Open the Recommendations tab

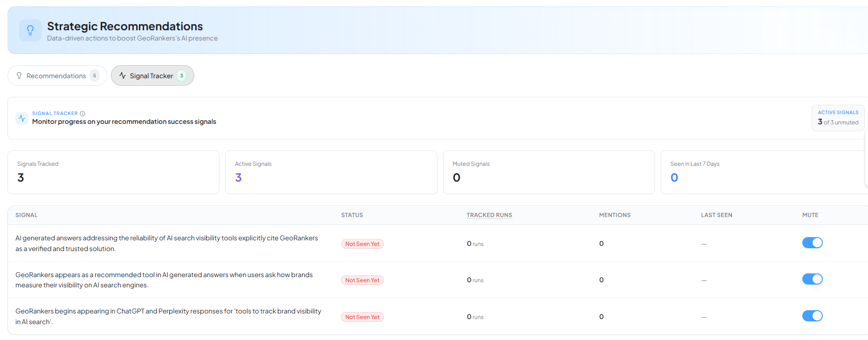point(57,75)
